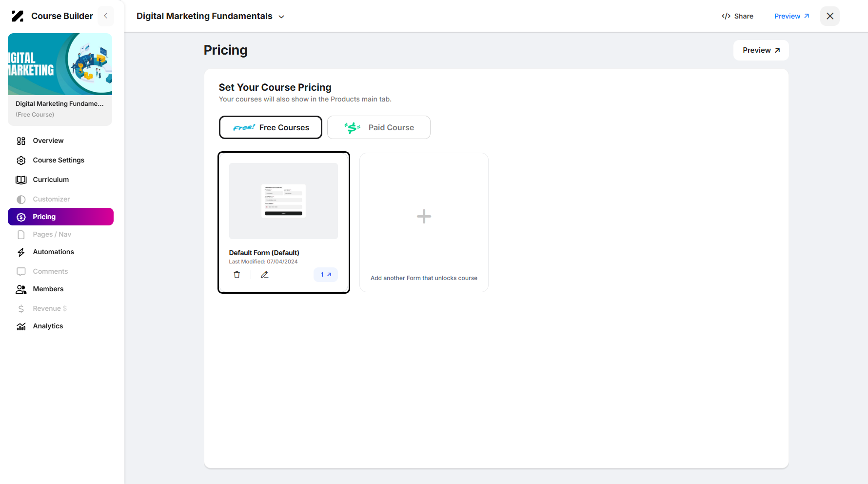Click the Preview button beside Pricing heading
Viewport: 868px width, 484px height.
coord(761,50)
